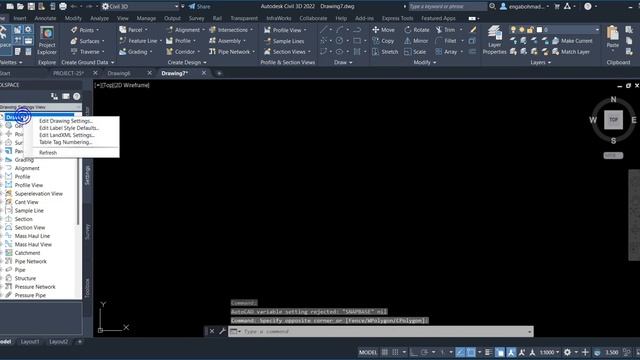
Task: Open the search magnifier icon
Action: [x=493, y=6]
